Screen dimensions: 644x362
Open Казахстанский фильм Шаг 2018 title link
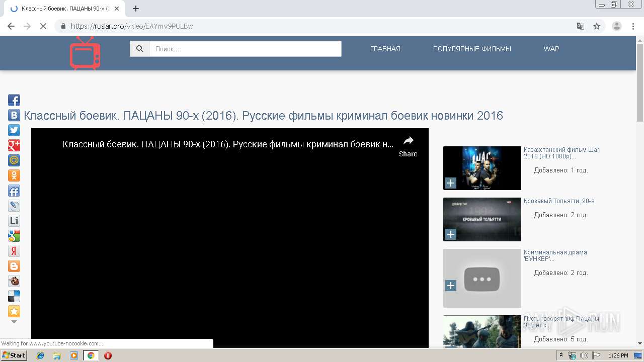pyautogui.click(x=561, y=153)
